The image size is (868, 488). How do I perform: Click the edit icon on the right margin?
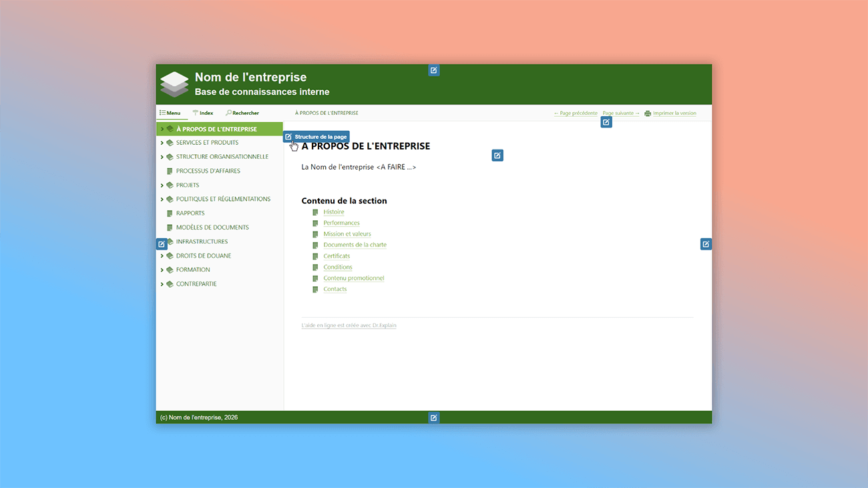[706, 244]
